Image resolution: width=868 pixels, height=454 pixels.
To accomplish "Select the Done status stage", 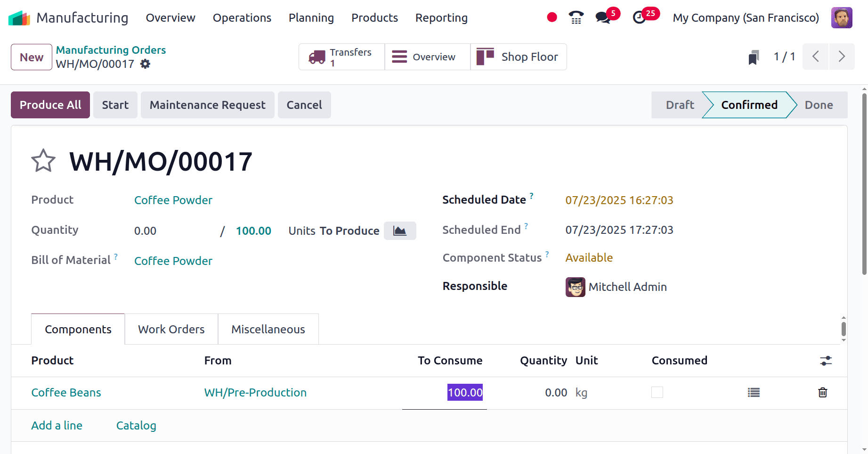I will click(819, 105).
